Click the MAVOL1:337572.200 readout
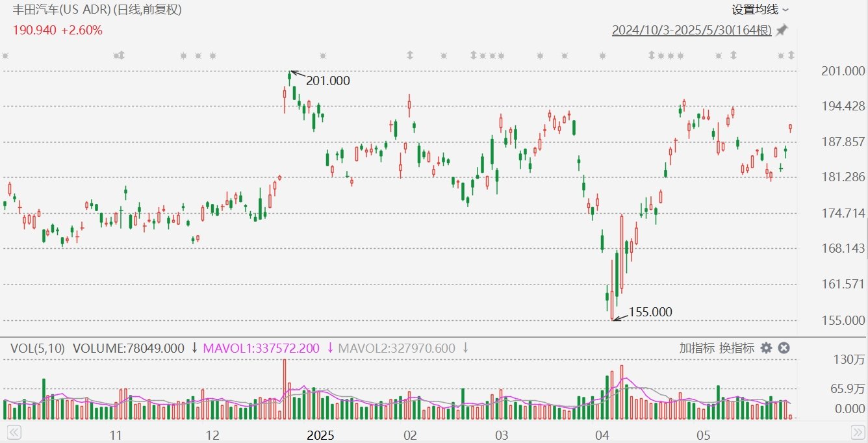Image resolution: width=868 pixels, height=443 pixels. coord(261,348)
